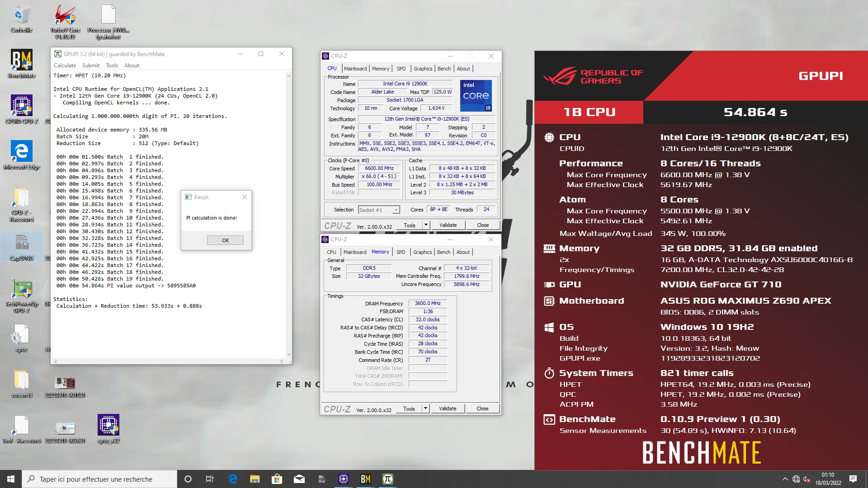
Task: Open CPU-Z Raccourci folder icon
Action: (x=21, y=204)
